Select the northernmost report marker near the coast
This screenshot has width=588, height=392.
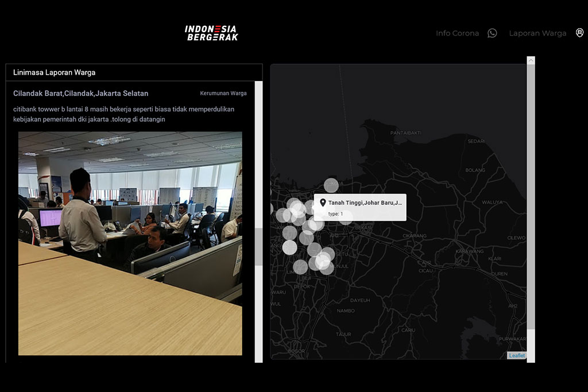[331, 185]
